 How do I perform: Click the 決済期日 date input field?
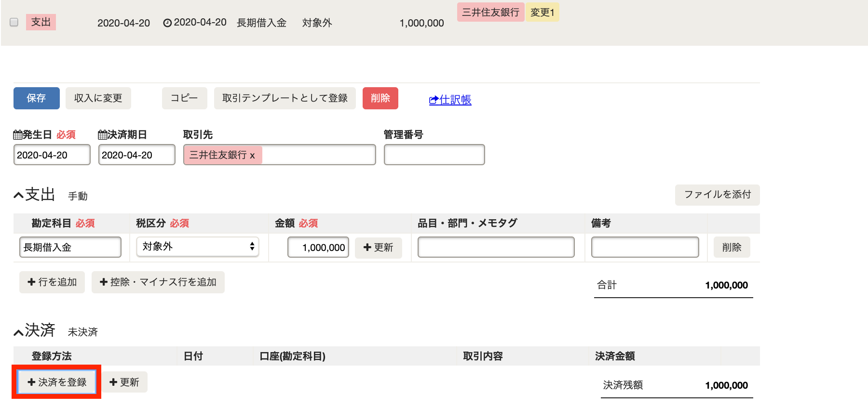tap(137, 155)
